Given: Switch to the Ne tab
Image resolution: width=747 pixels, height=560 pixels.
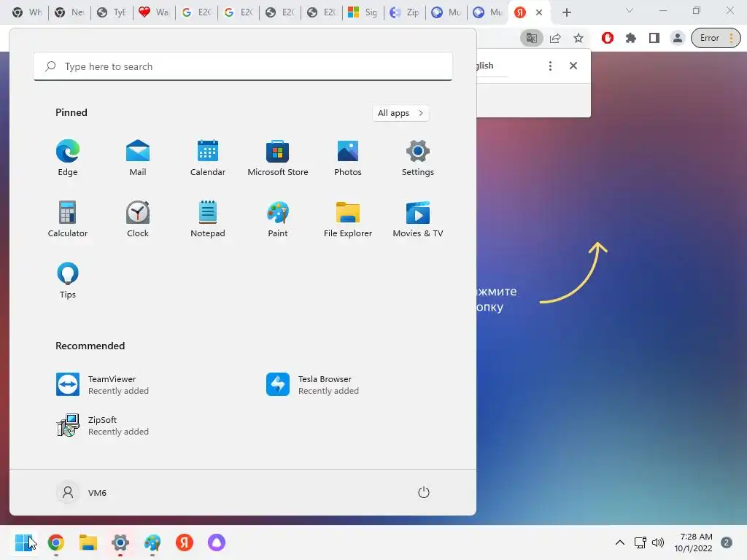Looking at the screenshot, I should click(x=69, y=12).
